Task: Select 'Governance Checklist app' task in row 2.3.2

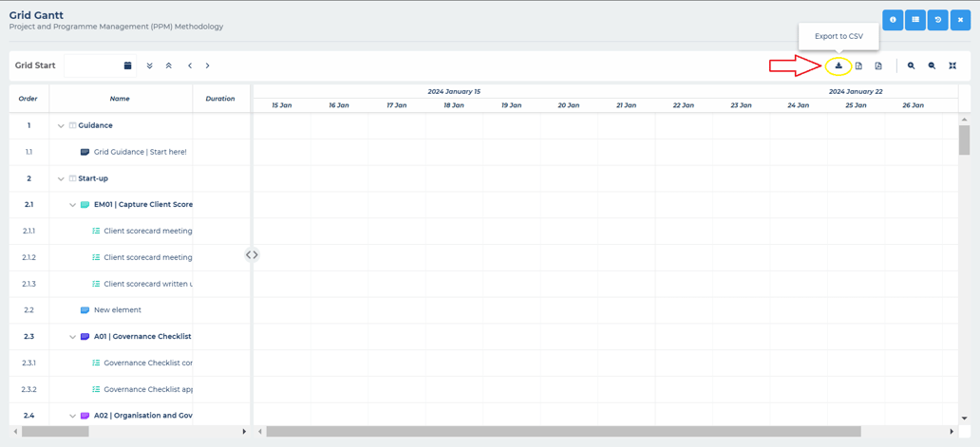Action: point(148,389)
